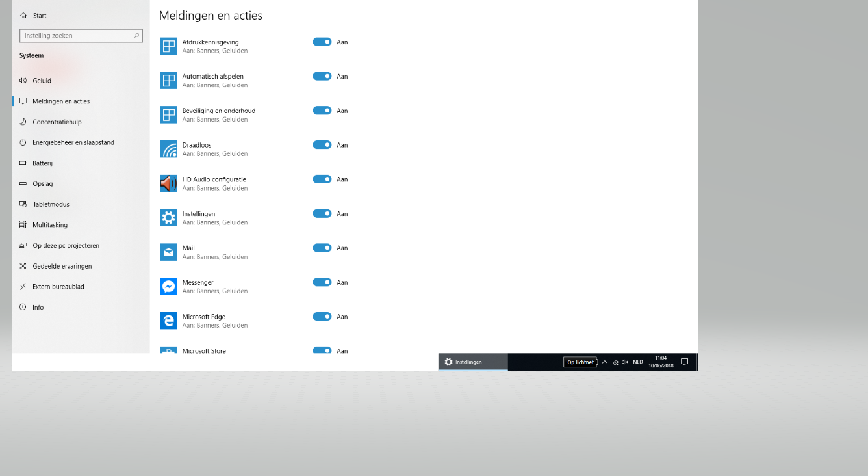Open Afdrukkennisgeving notification settings via its icon
The height and width of the screenshot is (476, 868).
point(168,46)
